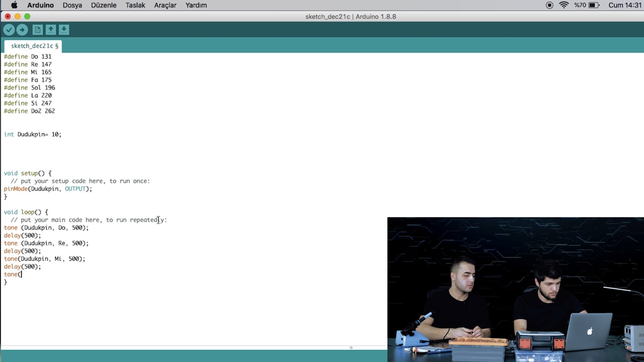This screenshot has height=362, width=644.
Task: Open the Dosya menu
Action: [x=72, y=5]
